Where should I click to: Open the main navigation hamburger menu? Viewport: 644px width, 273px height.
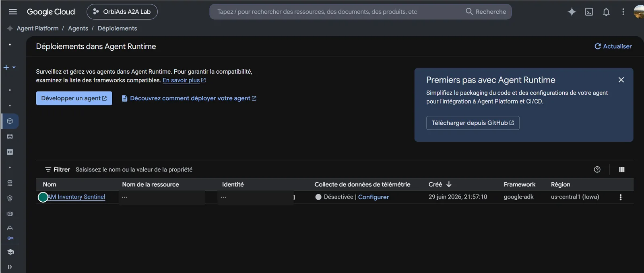13,12
